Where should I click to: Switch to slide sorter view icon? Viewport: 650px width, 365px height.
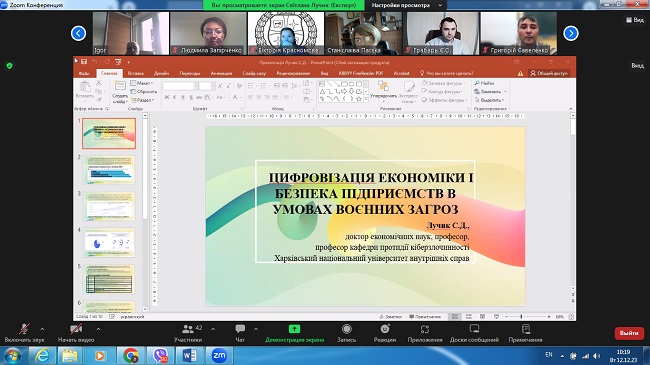(x=468, y=316)
